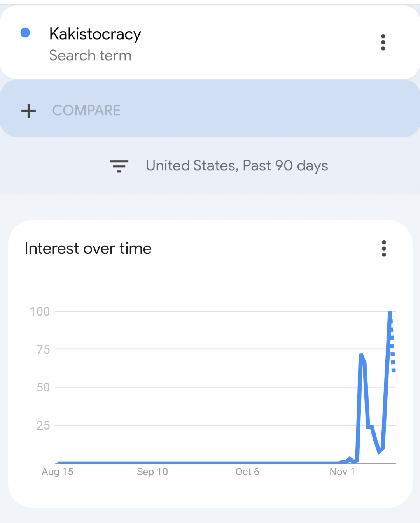Open the United States, Past 90 days filter

[236, 166]
